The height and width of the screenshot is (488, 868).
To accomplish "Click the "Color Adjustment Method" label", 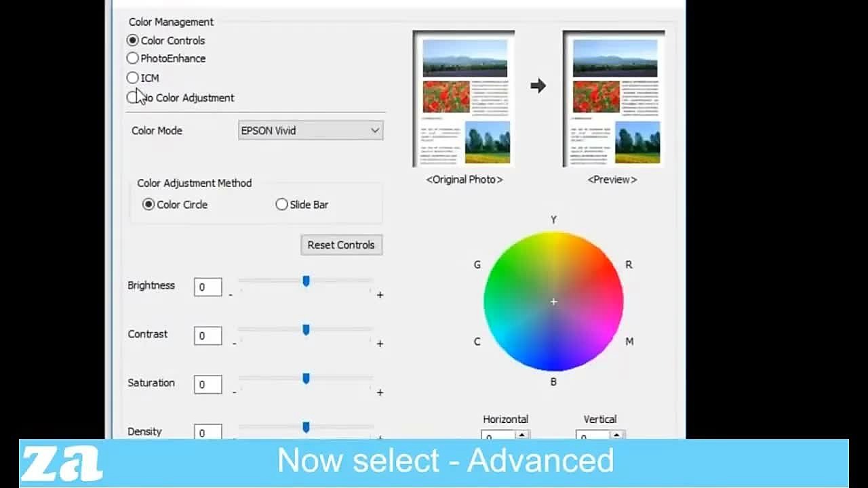I will pyautogui.click(x=194, y=183).
